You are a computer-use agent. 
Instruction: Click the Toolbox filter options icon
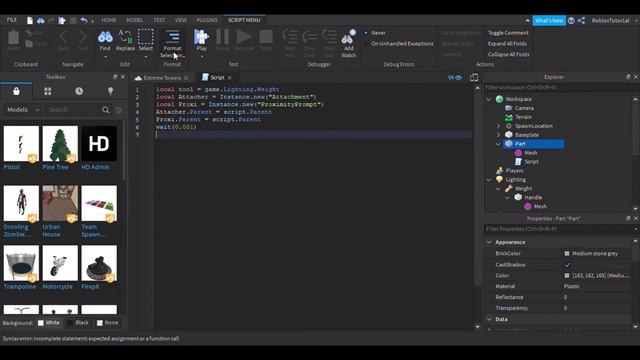(119, 110)
